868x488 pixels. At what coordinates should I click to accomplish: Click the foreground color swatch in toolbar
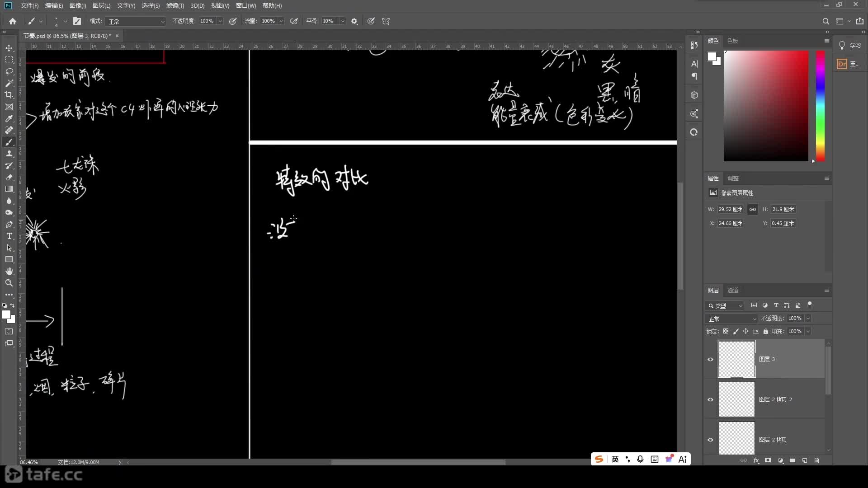tap(6, 314)
